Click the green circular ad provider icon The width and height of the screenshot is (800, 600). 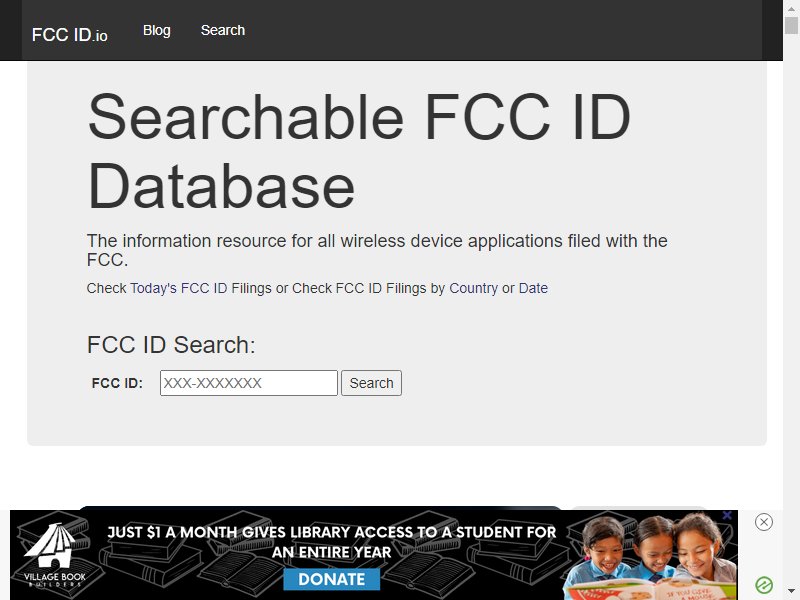click(x=764, y=585)
